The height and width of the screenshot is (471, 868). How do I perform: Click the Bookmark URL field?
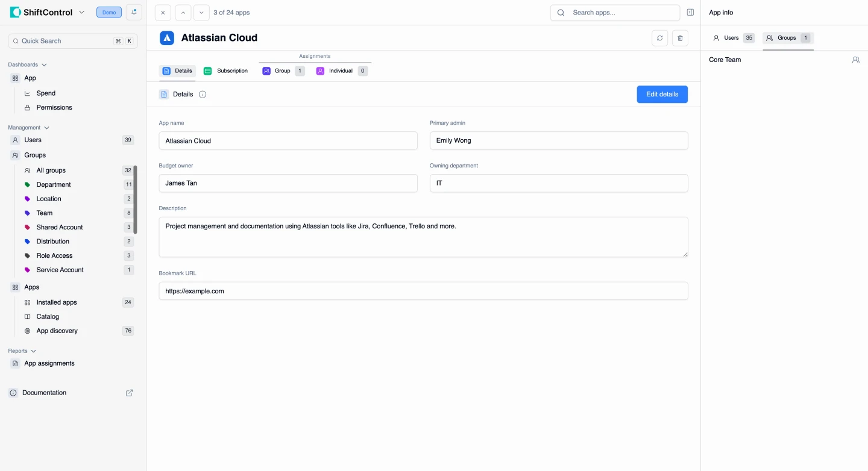click(x=424, y=291)
